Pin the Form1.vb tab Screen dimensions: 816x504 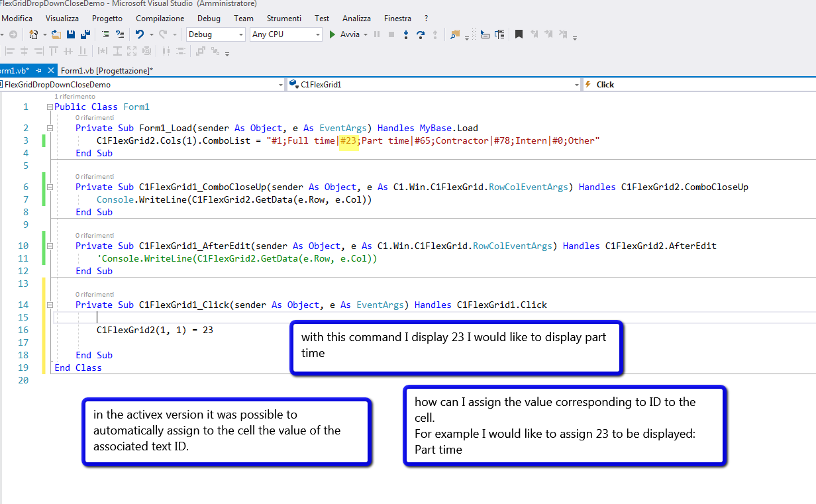(x=38, y=70)
